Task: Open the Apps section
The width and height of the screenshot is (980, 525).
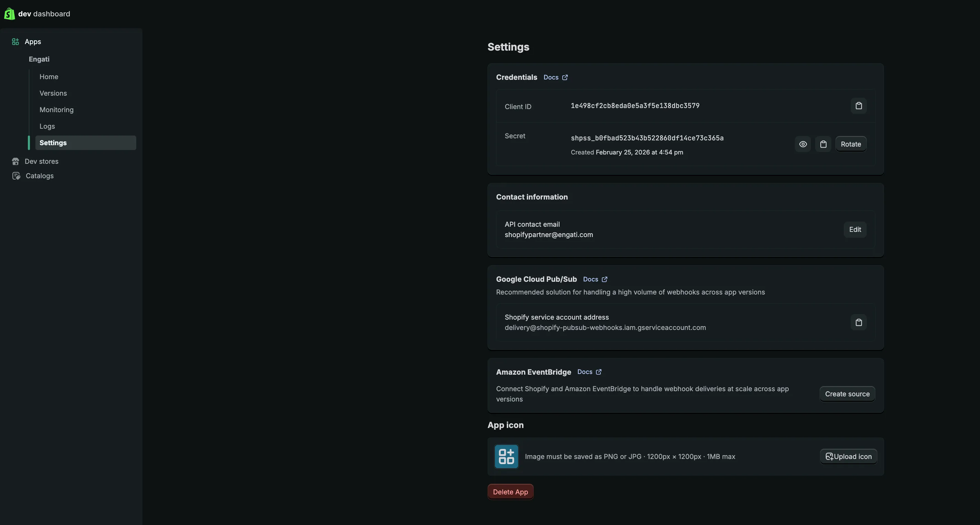Action: [x=33, y=42]
